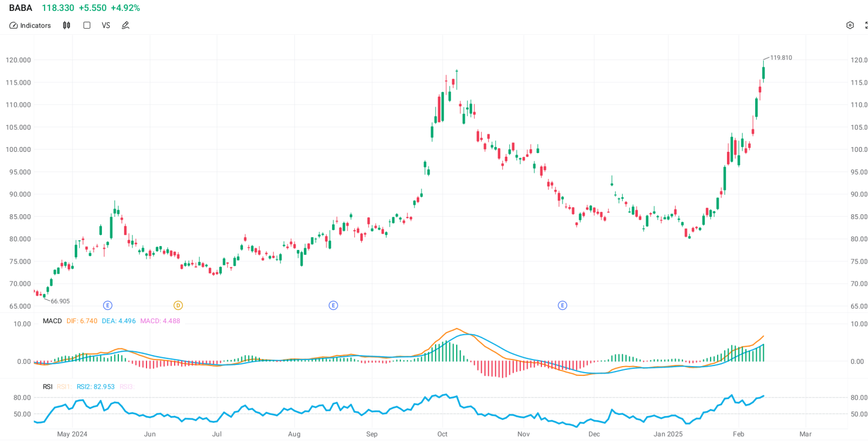Click the 90.000 price axis label

coord(20,194)
